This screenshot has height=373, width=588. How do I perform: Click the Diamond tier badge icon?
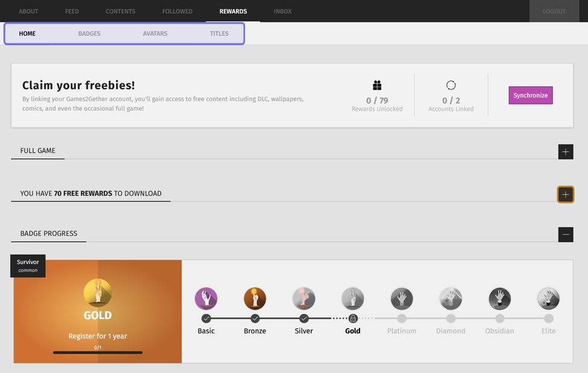(450, 298)
